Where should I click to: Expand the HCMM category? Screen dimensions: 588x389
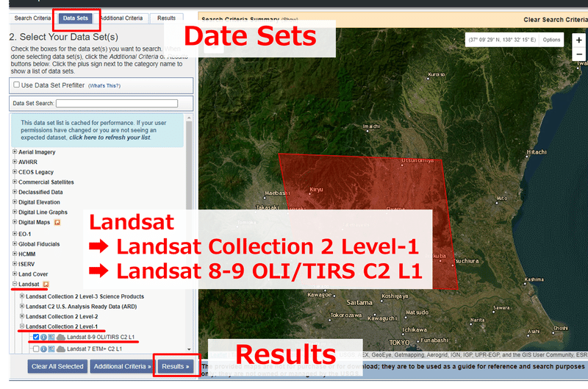(x=15, y=254)
